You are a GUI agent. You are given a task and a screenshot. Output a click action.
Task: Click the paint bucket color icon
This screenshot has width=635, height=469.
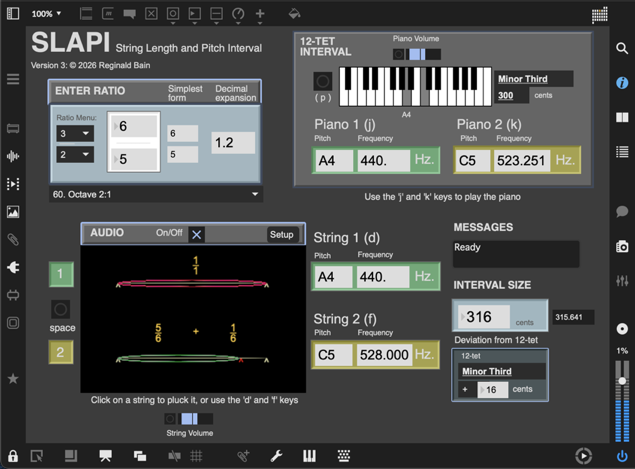pos(294,14)
